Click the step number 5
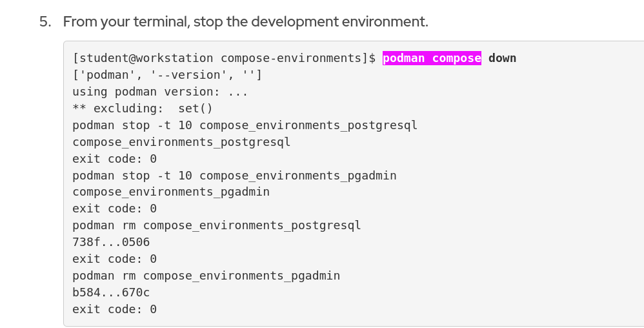This screenshot has width=644, height=328. (x=44, y=21)
